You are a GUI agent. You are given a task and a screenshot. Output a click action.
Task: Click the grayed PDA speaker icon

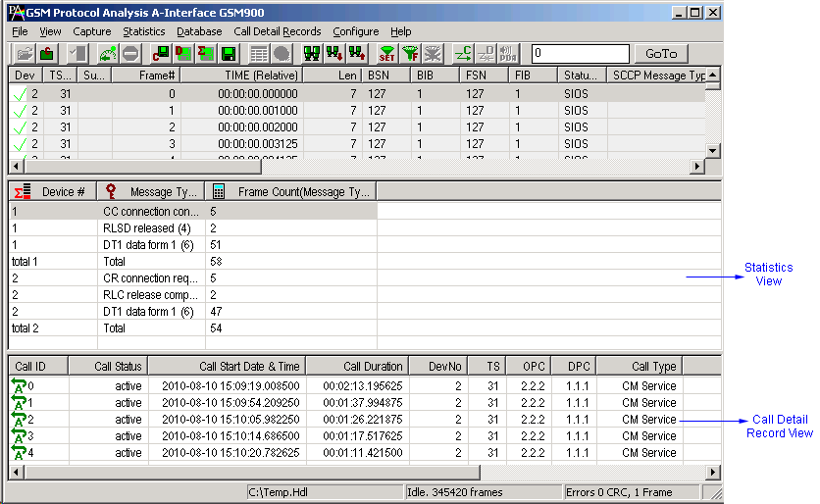[x=508, y=53]
